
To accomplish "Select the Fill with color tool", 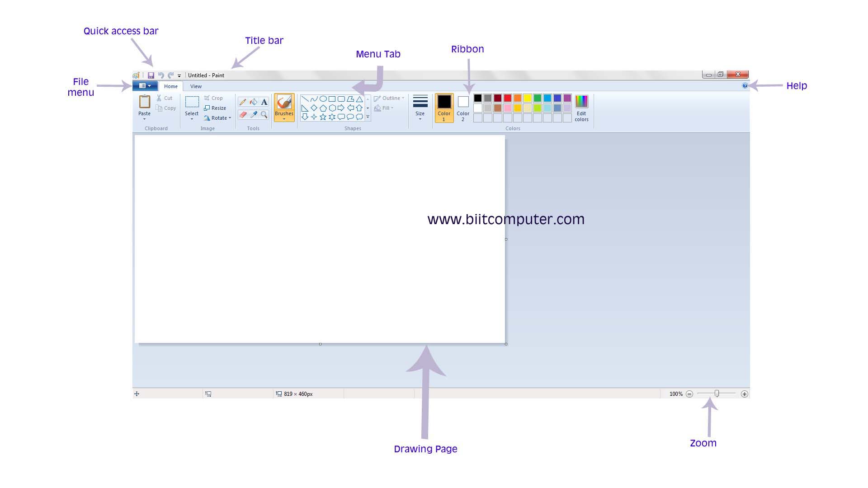I will (253, 102).
